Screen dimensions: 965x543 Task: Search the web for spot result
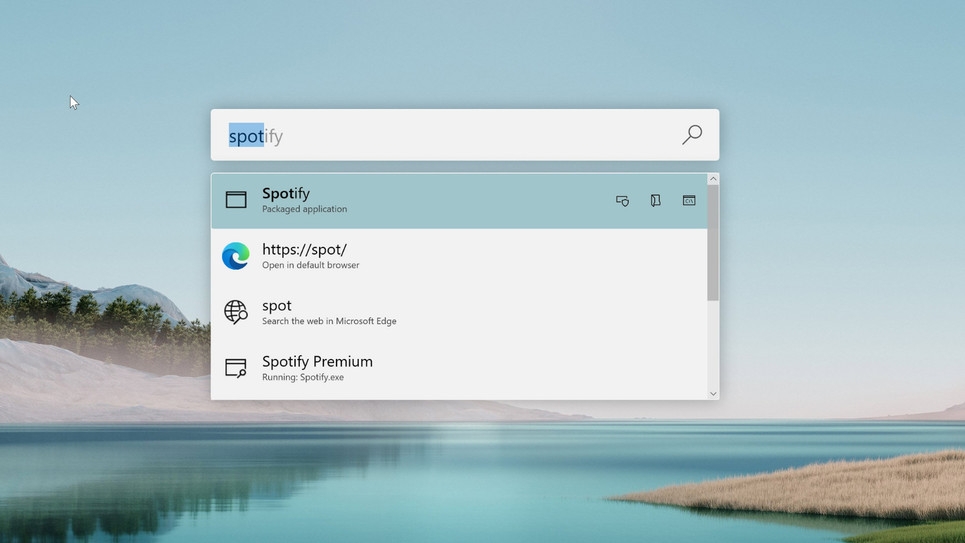pyautogui.click(x=459, y=312)
